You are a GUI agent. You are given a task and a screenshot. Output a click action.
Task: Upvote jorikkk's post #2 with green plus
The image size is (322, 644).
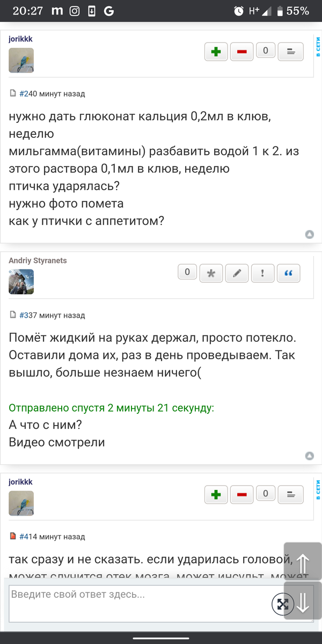click(x=216, y=52)
